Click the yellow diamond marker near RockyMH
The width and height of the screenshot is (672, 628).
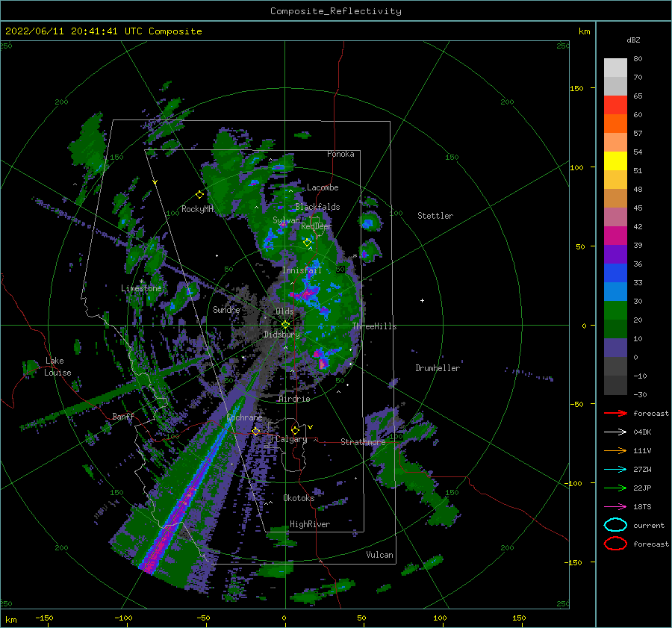point(199,195)
